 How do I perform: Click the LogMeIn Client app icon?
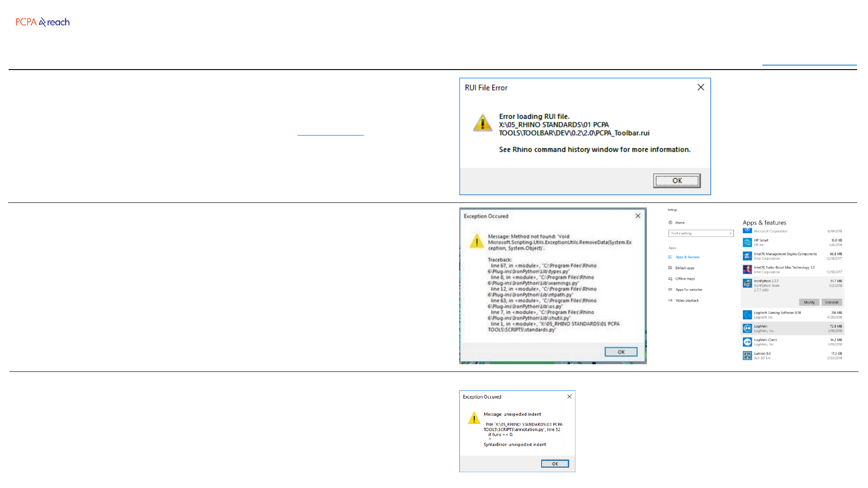pyautogui.click(x=747, y=342)
